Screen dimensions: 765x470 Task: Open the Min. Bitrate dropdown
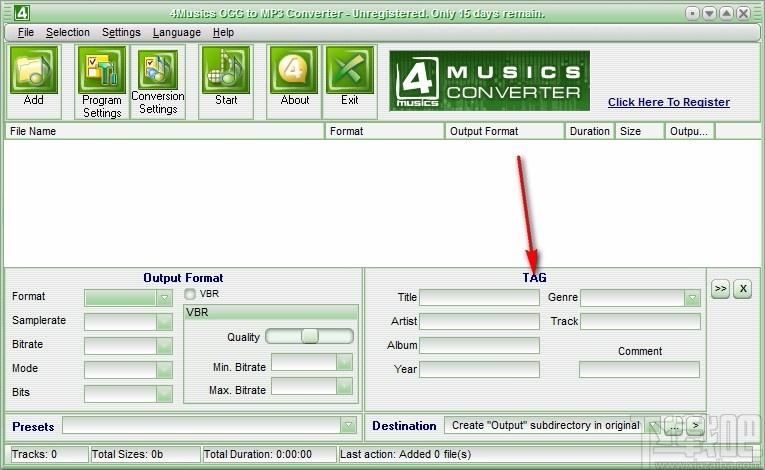[x=344, y=362]
